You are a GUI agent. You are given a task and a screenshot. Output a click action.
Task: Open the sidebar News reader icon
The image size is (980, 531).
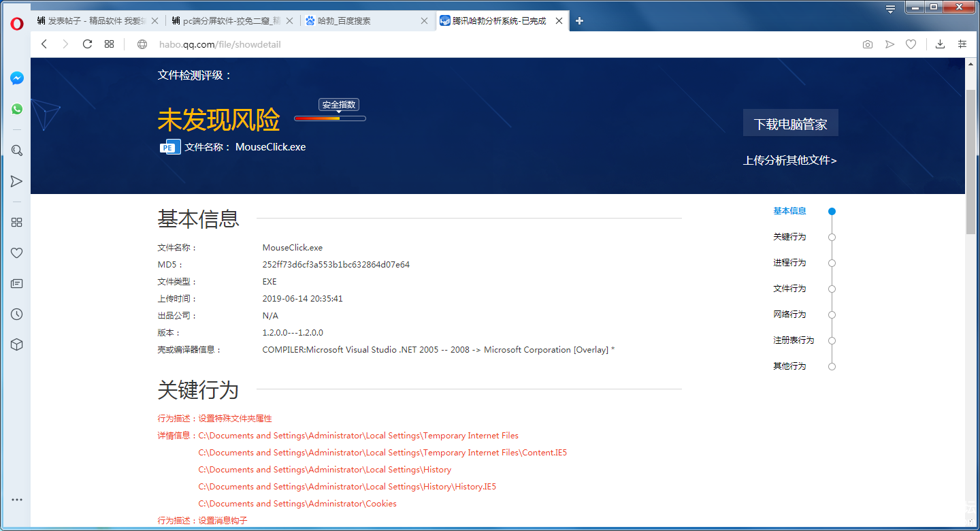[17, 284]
